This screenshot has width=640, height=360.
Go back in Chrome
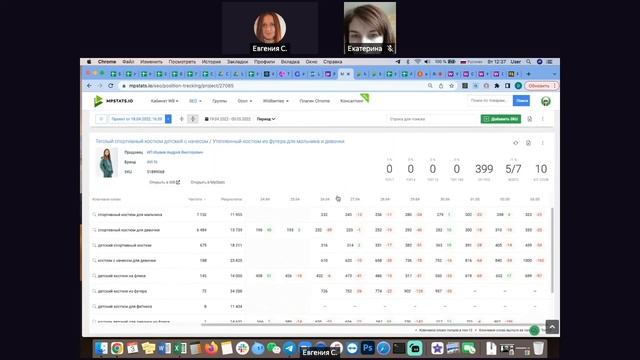[89, 86]
